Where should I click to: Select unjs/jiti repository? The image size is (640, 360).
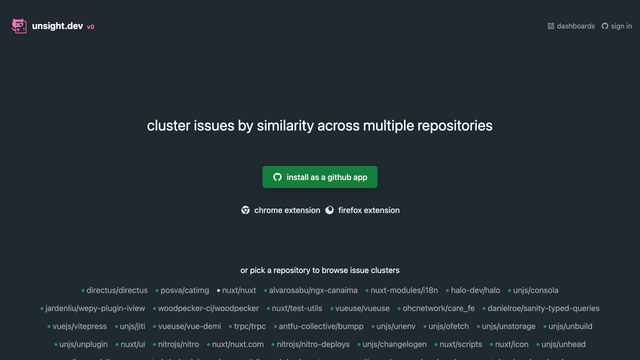pyautogui.click(x=132, y=326)
